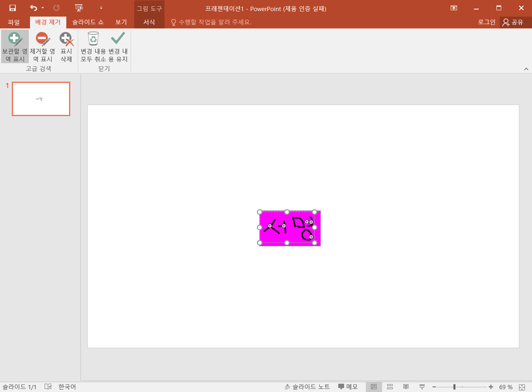Click the bottom-left handle of the picture
The image size is (532, 392).
click(x=260, y=243)
